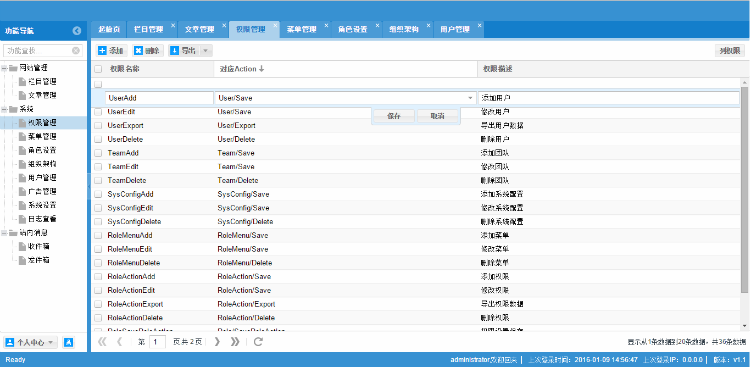Screen dimensions: 750x367
Task: Collapse the 站内消息 tree node
Action: pos(4,233)
